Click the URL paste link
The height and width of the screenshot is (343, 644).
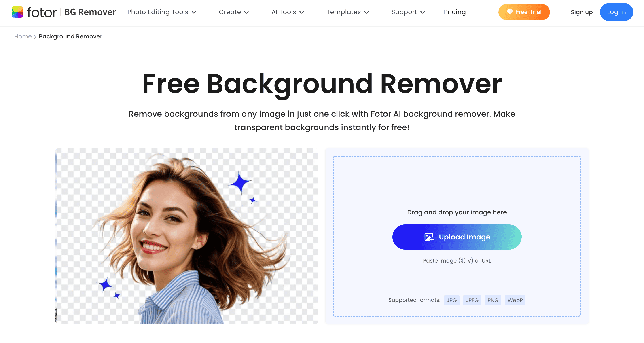486,260
